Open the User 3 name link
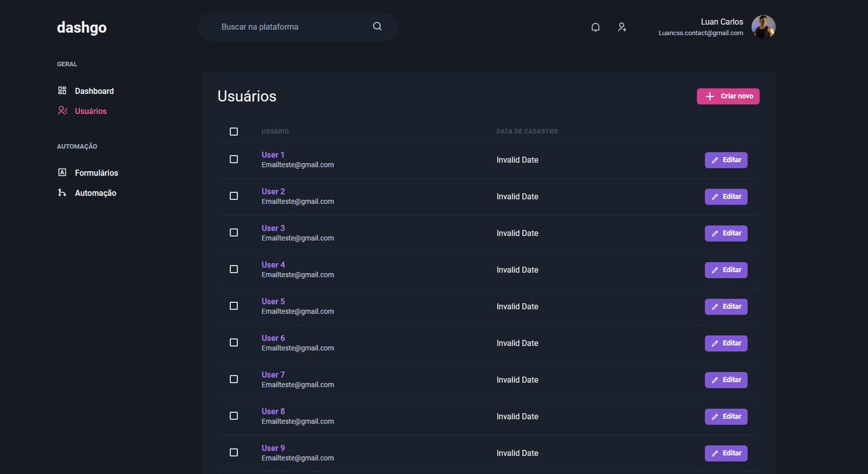 pyautogui.click(x=273, y=228)
